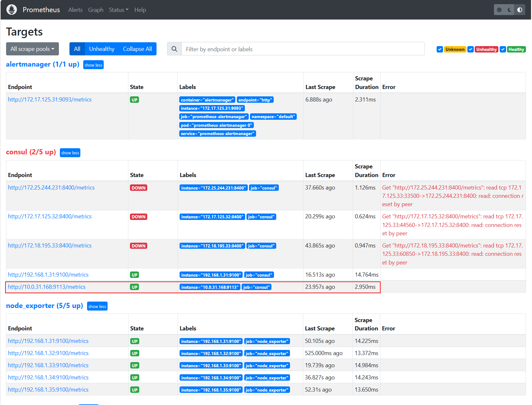
Task: Select the All targets filter button
Action: pyautogui.click(x=77, y=49)
